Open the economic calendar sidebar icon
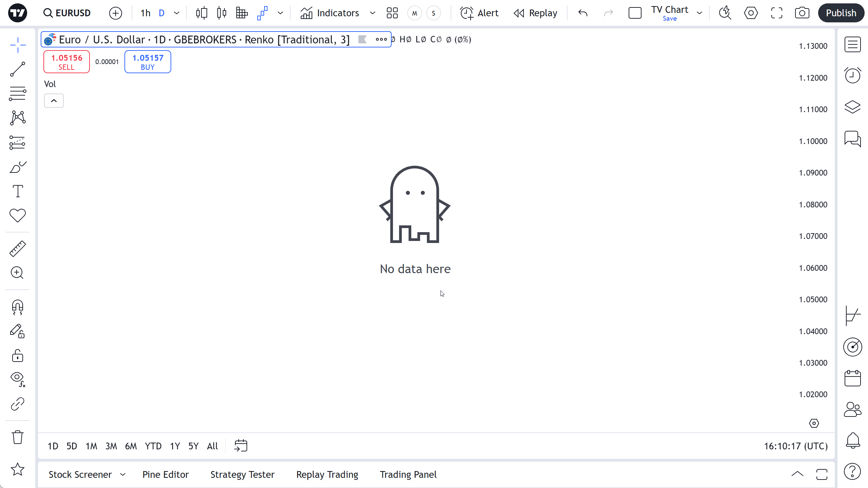The image size is (868, 488). (852, 378)
